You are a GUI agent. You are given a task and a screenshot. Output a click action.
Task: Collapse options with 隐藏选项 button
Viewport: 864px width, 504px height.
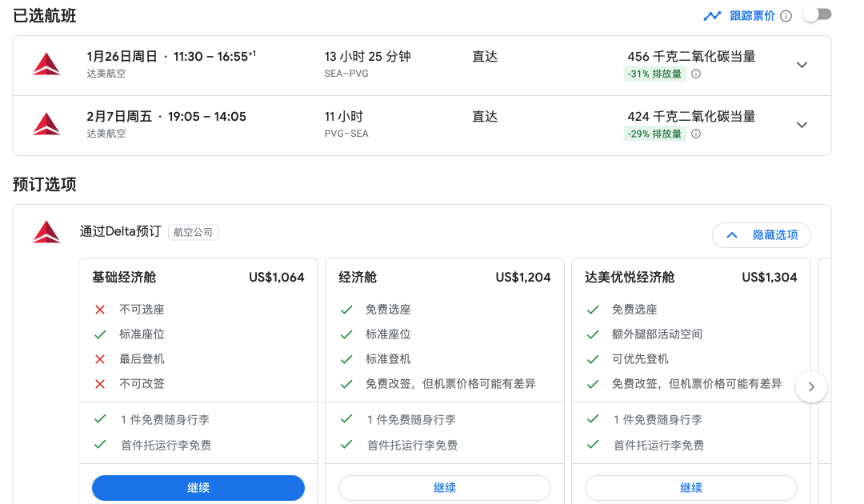[762, 235]
